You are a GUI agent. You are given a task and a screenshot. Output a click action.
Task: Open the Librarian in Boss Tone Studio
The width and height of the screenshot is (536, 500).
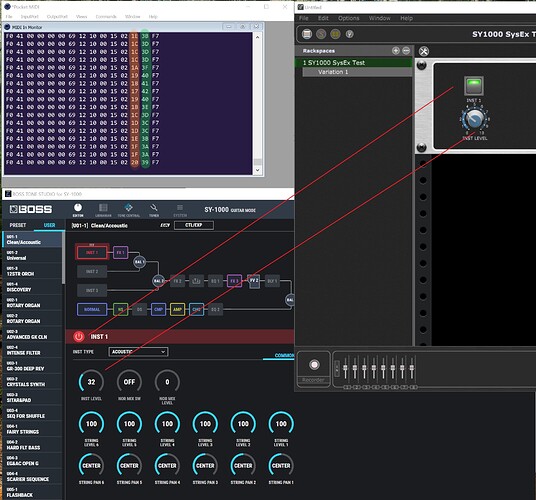click(103, 210)
